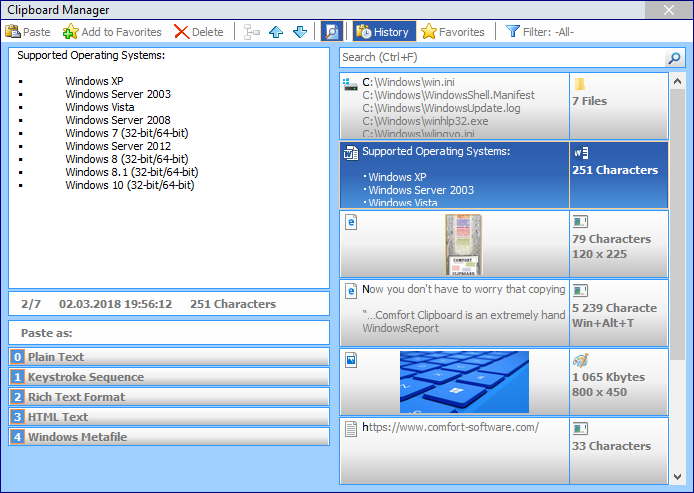Image resolution: width=694 pixels, height=493 pixels.
Task: Click the Word document icon on selected entry
Action: pyautogui.click(x=351, y=153)
